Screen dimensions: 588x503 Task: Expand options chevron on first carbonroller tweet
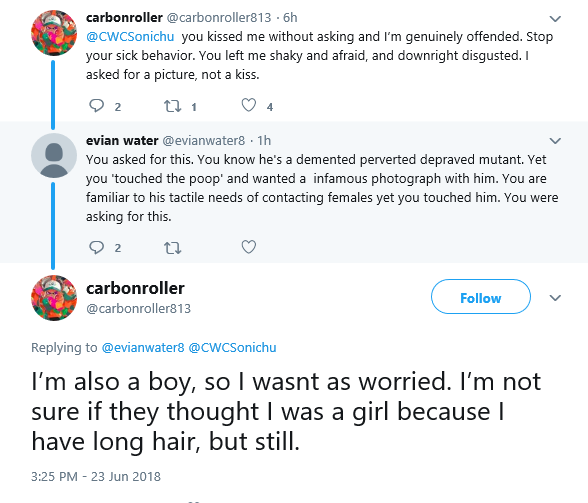555,19
